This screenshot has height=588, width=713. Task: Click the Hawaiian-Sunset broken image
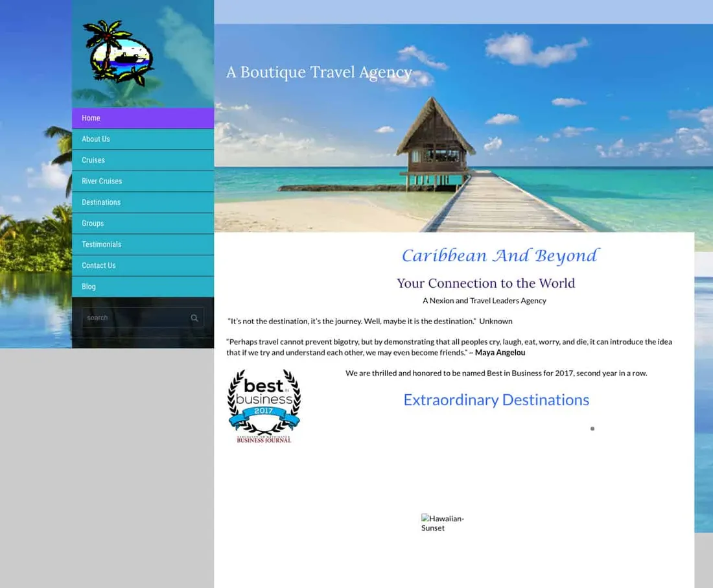tap(443, 523)
